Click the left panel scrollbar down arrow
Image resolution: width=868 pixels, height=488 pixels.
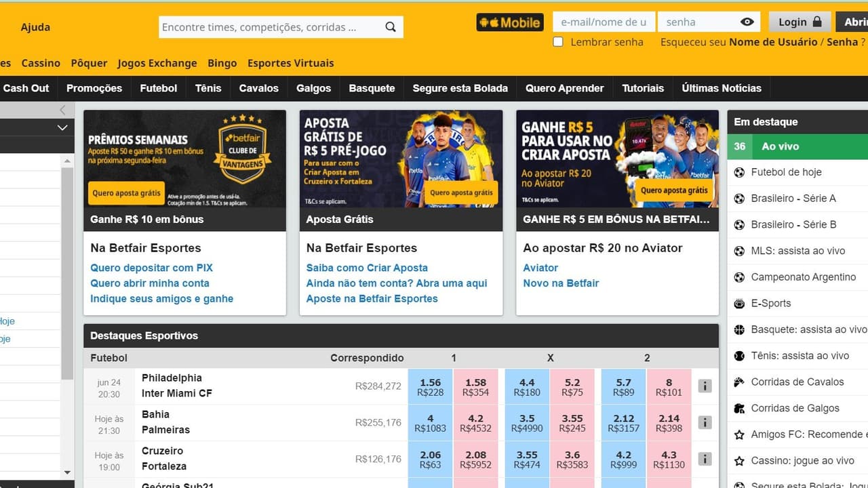[67, 472]
